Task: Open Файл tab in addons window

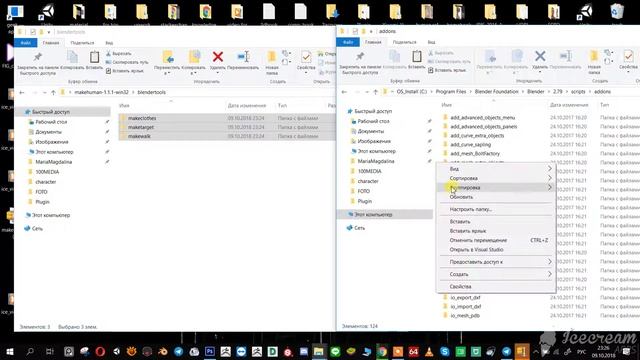Action: pos(348,42)
